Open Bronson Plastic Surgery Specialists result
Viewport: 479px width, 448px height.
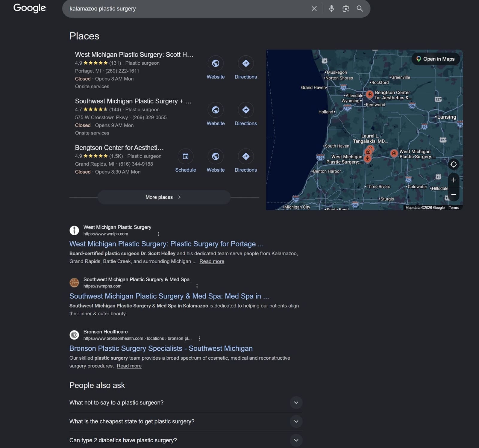[x=161, y=348]
